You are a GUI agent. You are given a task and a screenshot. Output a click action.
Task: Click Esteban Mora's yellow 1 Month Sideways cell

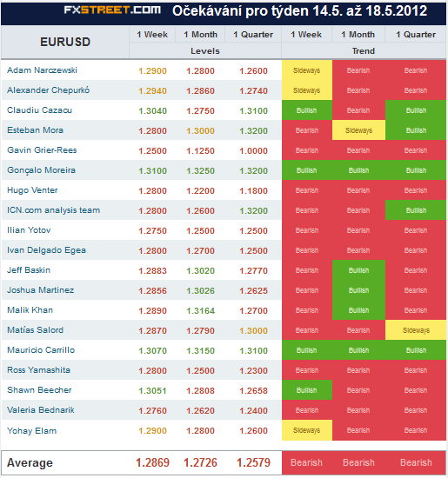pyautogui.click(x=358, y=130)
